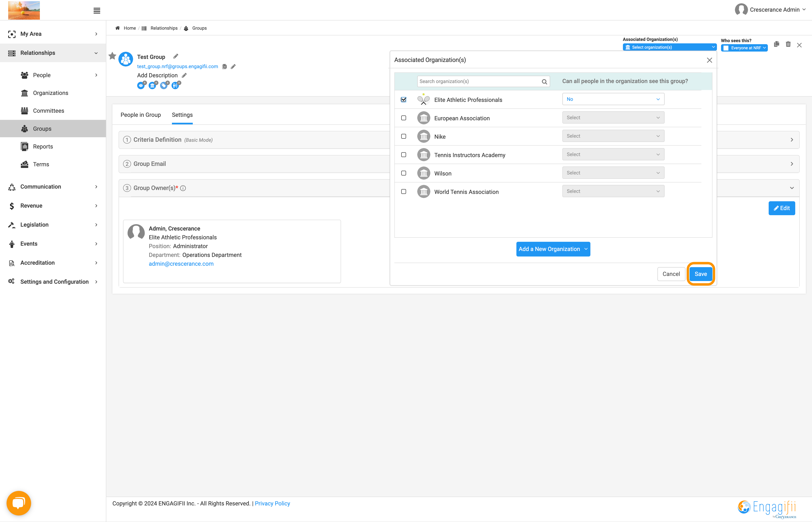Open visibility dropdown for Elite Athletic Professionals
The width and height of the screenshot is (812, 522).
tap(613, 99)
